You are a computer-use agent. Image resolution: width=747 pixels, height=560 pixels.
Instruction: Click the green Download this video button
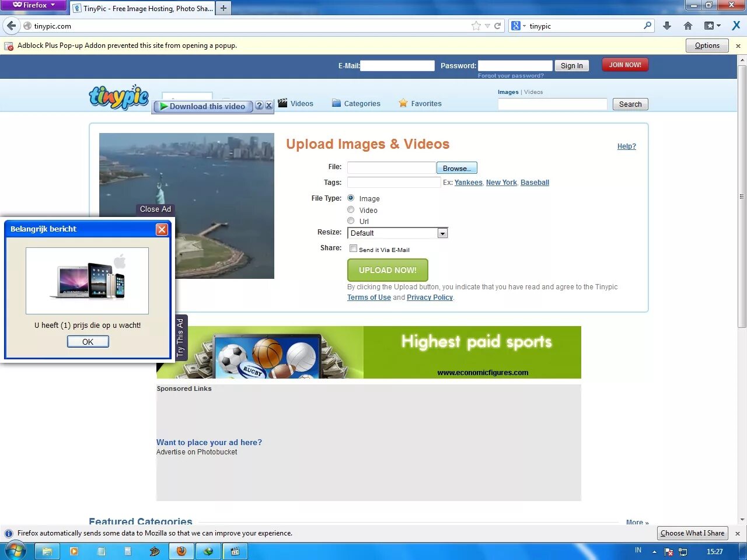tap(203, 106)
